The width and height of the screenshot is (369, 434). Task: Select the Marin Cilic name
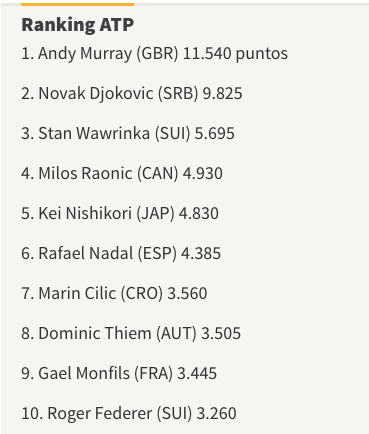coord(77,293)
